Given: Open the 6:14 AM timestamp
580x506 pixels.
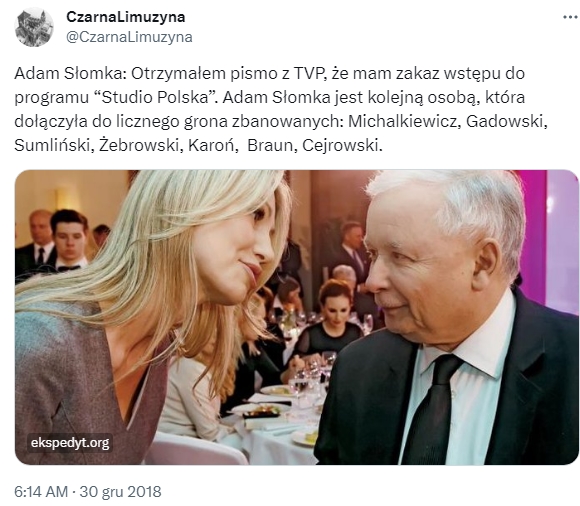Looking at the screenshot, I should coord(41,492).
